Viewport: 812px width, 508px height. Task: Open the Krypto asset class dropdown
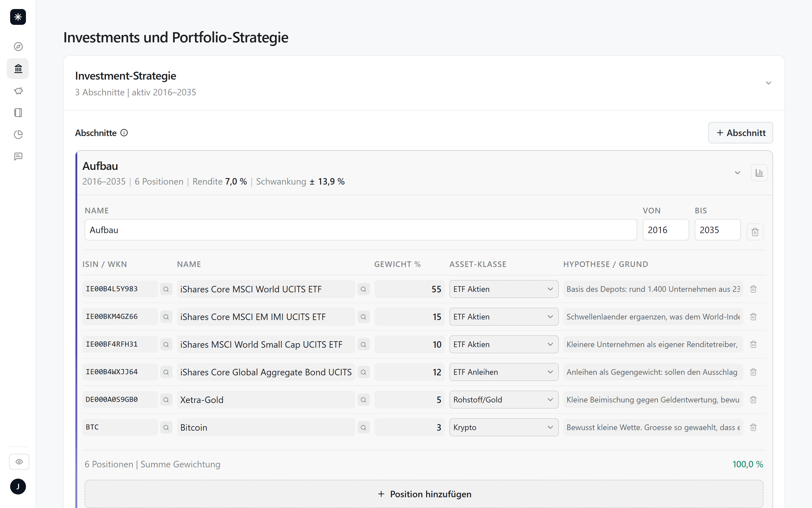tap(504, 427)
